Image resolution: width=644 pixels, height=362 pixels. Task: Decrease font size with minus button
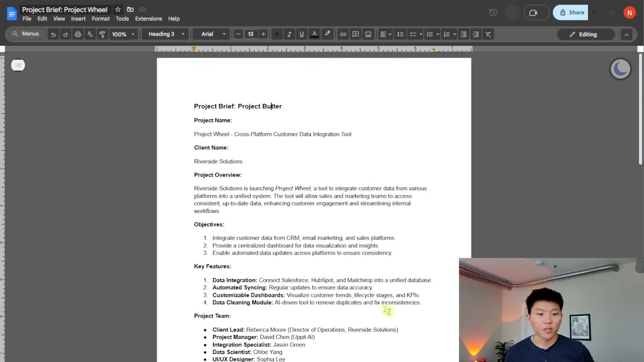coord(238,34)
